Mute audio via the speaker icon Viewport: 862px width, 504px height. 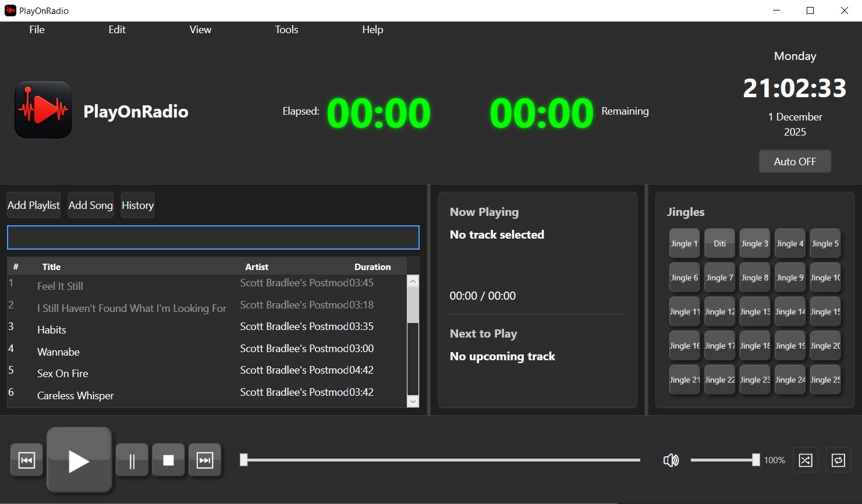click(671, 460)
